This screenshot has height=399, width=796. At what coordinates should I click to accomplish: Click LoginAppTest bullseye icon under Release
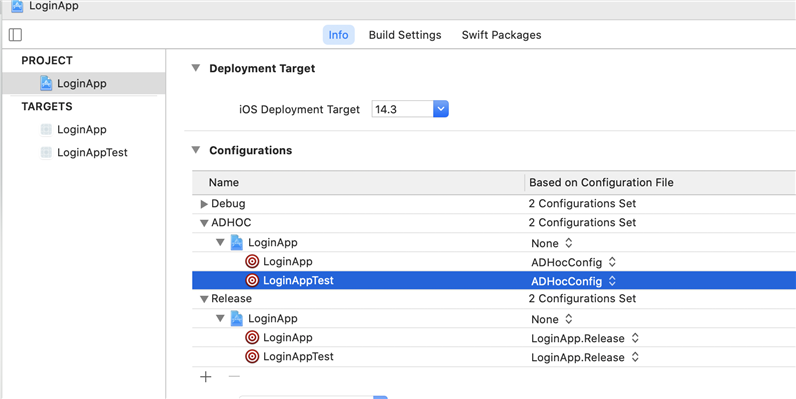[252, 356]
